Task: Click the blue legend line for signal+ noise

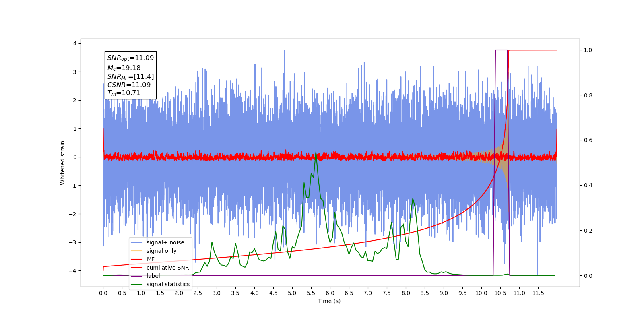Action: point(137,242)
